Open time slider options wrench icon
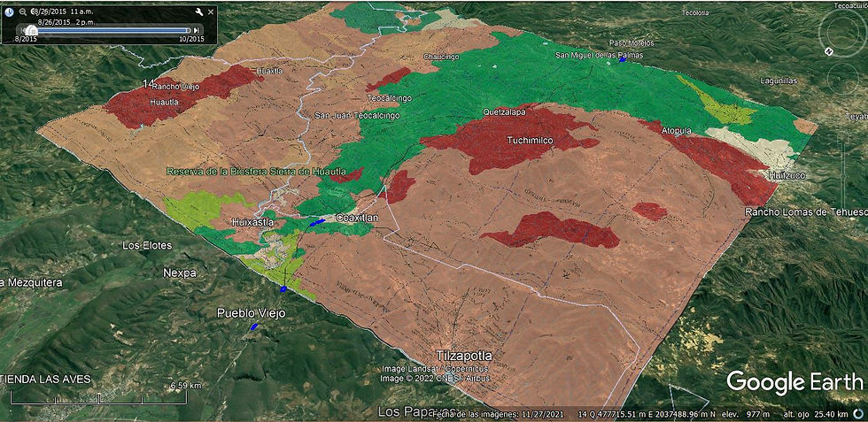 (199, 12)
